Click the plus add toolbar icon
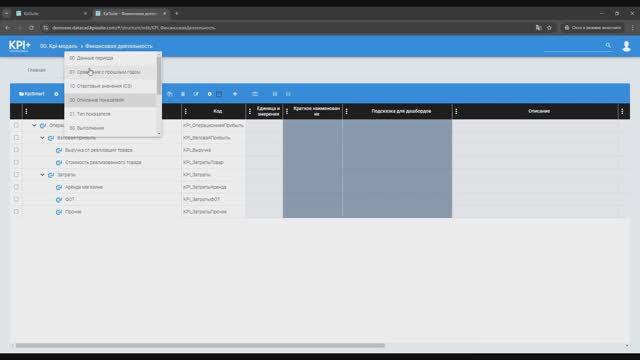This screenshot has width=640, height=360. [x=235, y=94]
